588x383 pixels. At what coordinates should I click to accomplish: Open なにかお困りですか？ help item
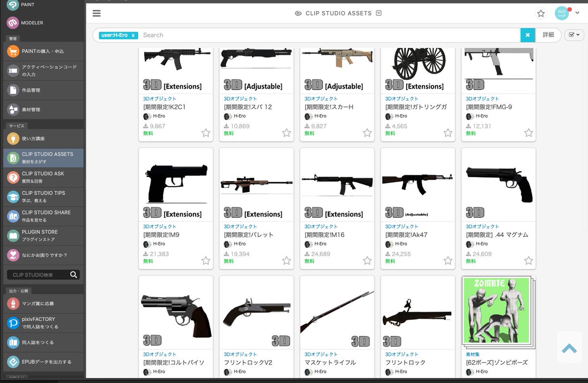coord(44,255)
